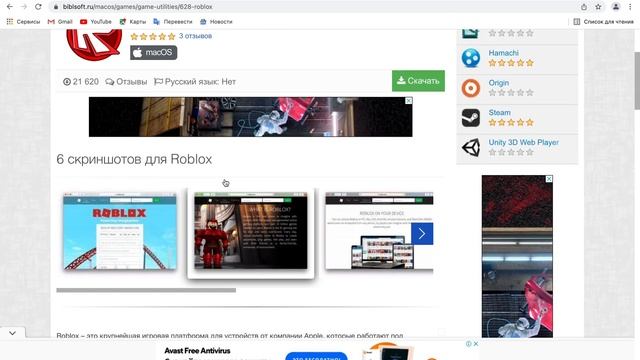The width and height of the screenshot is (640, 360).
Task: Collapse the bottom ad with chevron
Action: (12, 333)
